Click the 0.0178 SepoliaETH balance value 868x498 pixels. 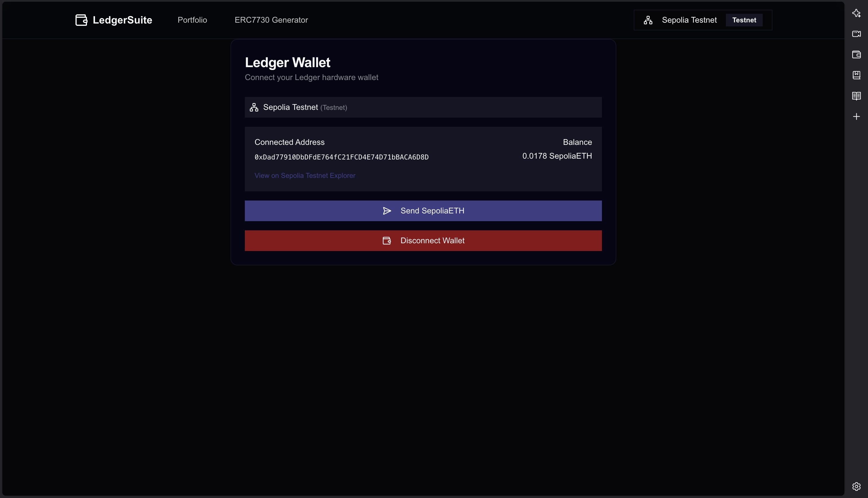(557, 156)
